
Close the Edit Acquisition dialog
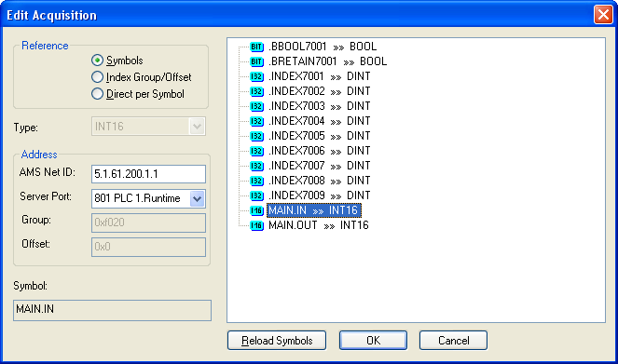click(603, 15)
